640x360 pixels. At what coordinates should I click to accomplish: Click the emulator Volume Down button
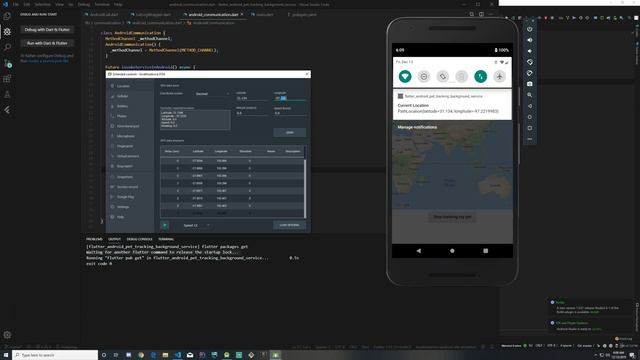pyautogui.click(x=529, y=51)
